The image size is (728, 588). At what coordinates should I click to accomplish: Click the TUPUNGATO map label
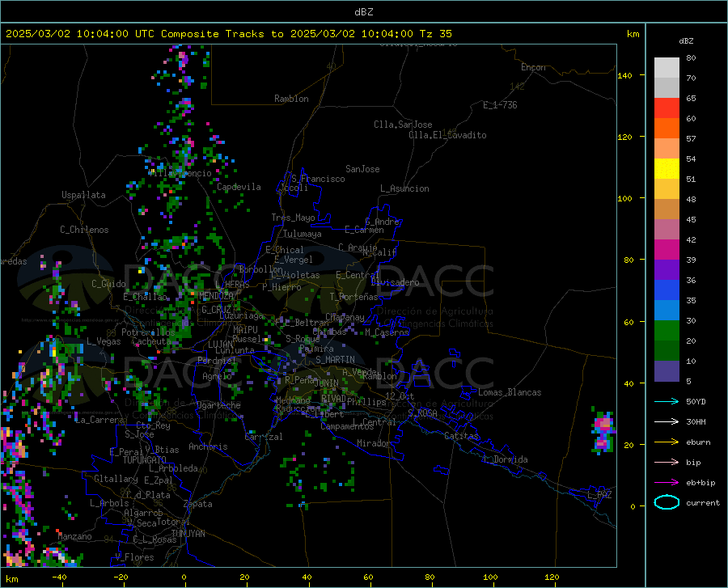click(145, 460)
